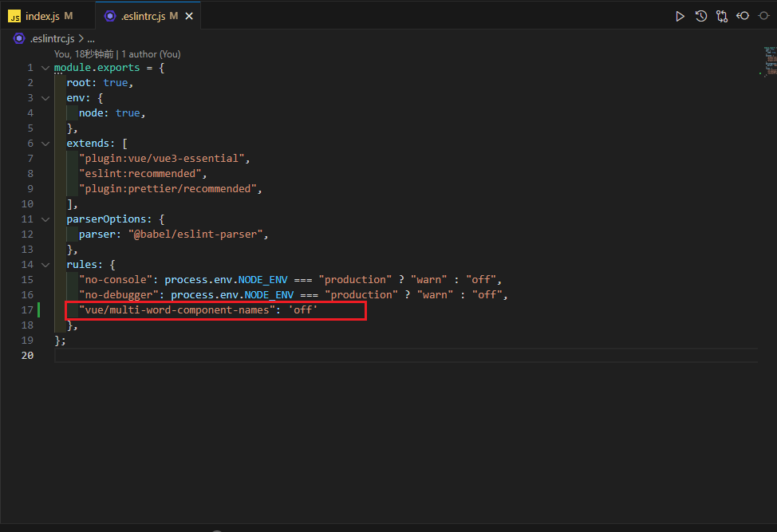Viewport: 777px width, 532px height.
Task: Collapse parserOptions block at line 11
Action: click(x=45, y=219)
